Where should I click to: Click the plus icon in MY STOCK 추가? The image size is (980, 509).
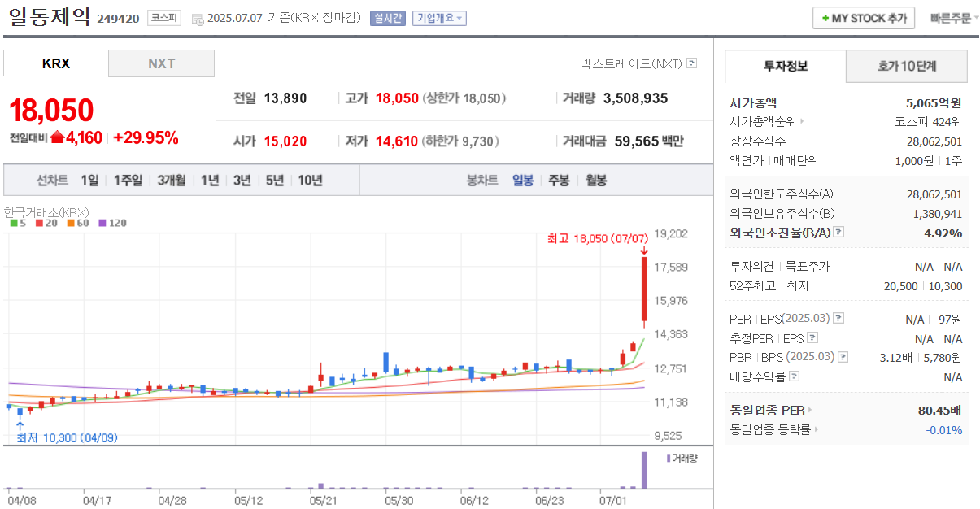tap(825, 18)
